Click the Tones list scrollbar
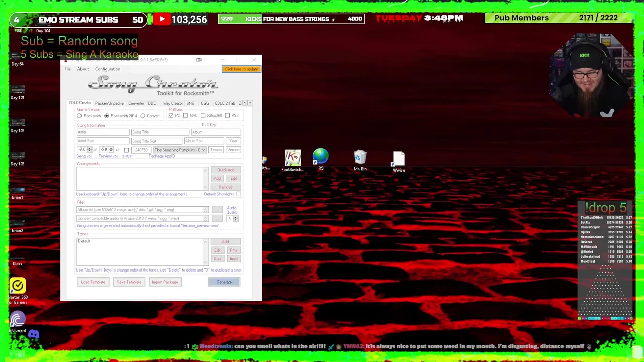Image resolution: width=644 pixels, height=362 pixels. point(205,252)
